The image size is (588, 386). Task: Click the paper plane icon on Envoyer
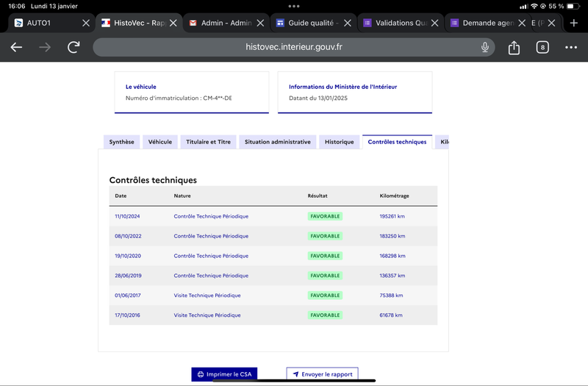(x=295, y=374)
